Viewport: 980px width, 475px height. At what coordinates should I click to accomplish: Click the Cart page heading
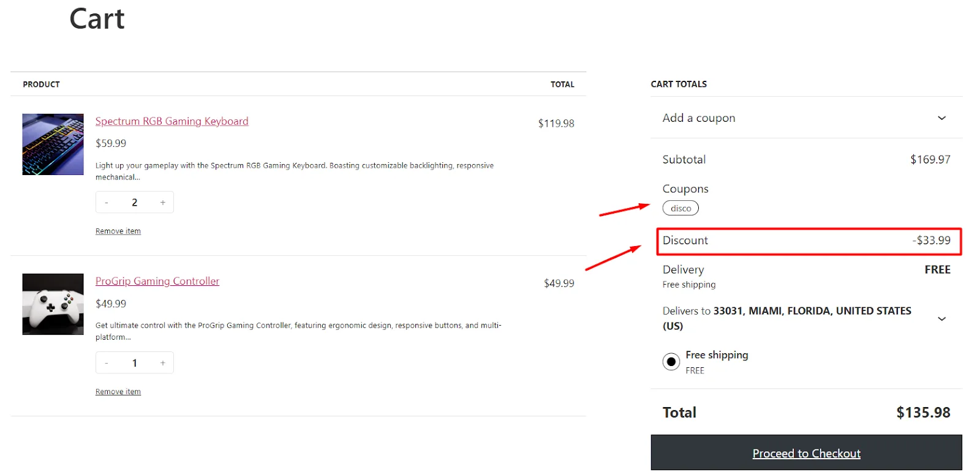click(97, 19)
